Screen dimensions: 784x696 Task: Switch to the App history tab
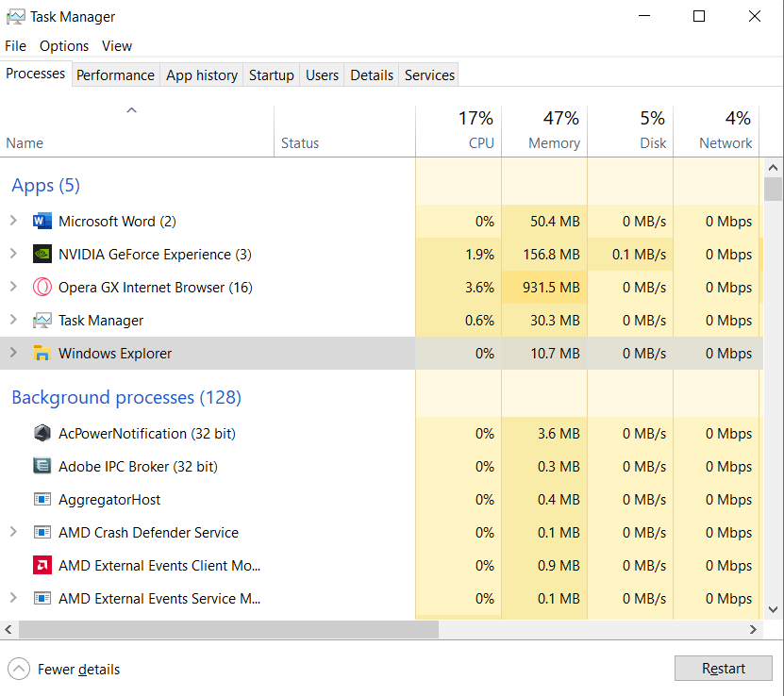(x=202, y=75)
